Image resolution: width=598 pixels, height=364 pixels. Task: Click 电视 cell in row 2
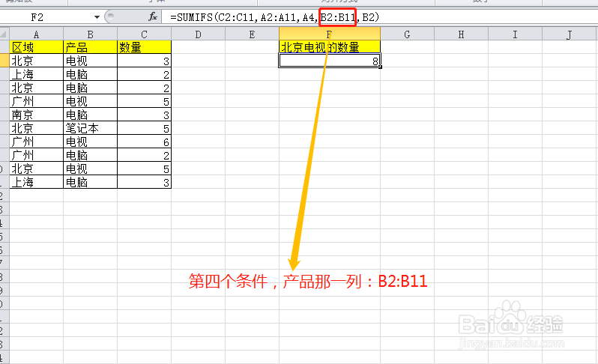(x=91, y=61)
